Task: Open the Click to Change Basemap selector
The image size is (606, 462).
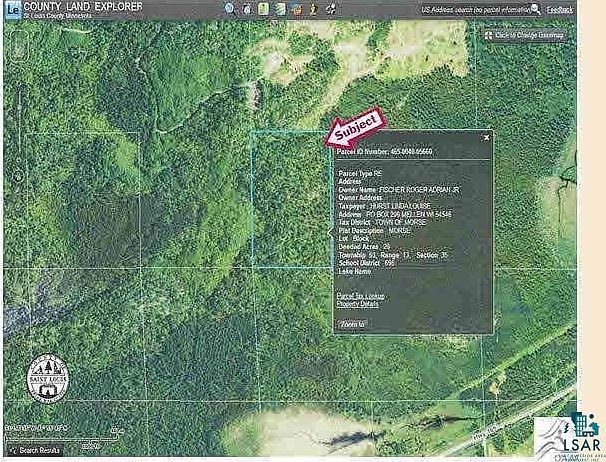Action: [529, 36]
